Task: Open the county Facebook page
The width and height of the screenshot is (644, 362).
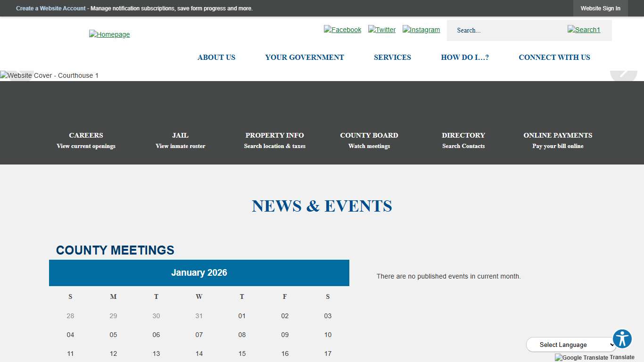Action: pyautogui.click(x=342, y=29)
